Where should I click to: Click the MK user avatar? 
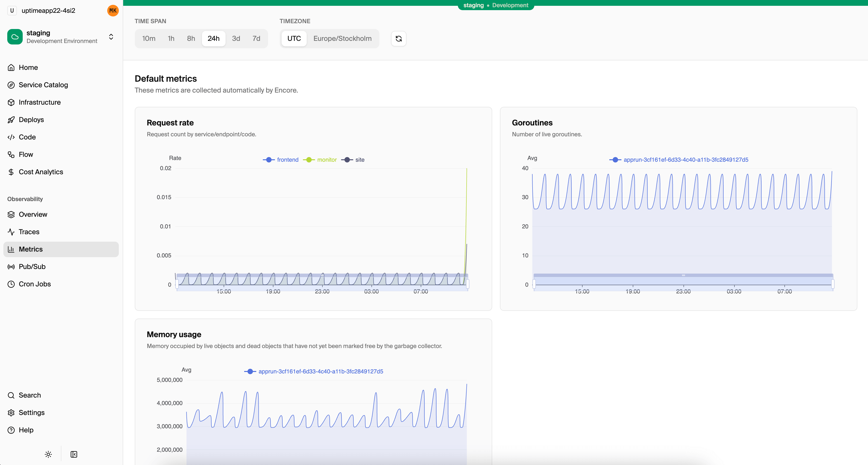[113, 10]
